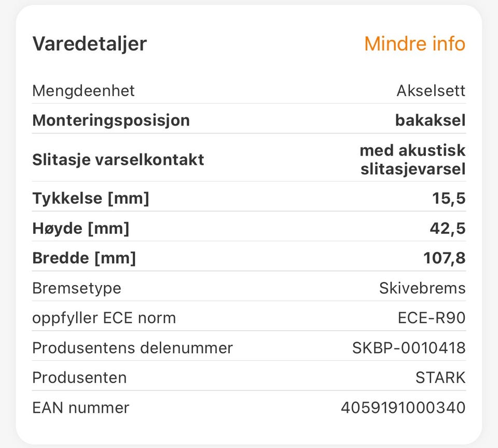Tap the Mengdeenhet row label
498x448 pixels.
[x=84, y=91]
